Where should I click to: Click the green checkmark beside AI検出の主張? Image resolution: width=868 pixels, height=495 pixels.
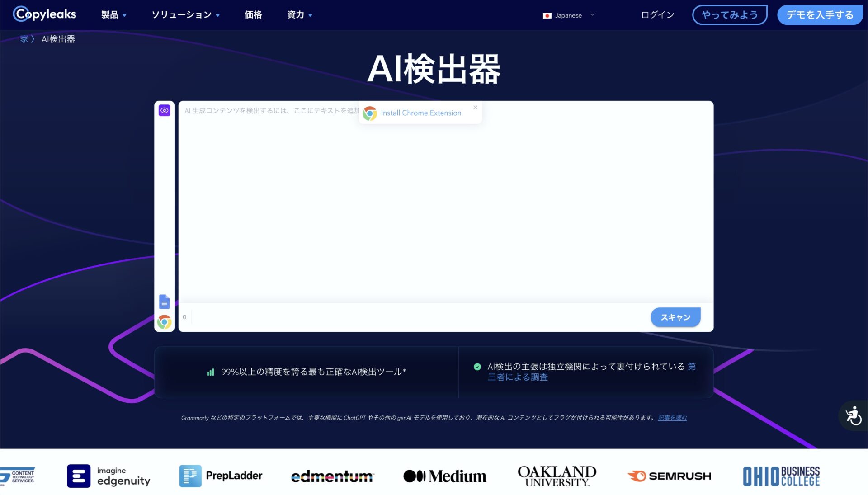click(x=477, y=367)
